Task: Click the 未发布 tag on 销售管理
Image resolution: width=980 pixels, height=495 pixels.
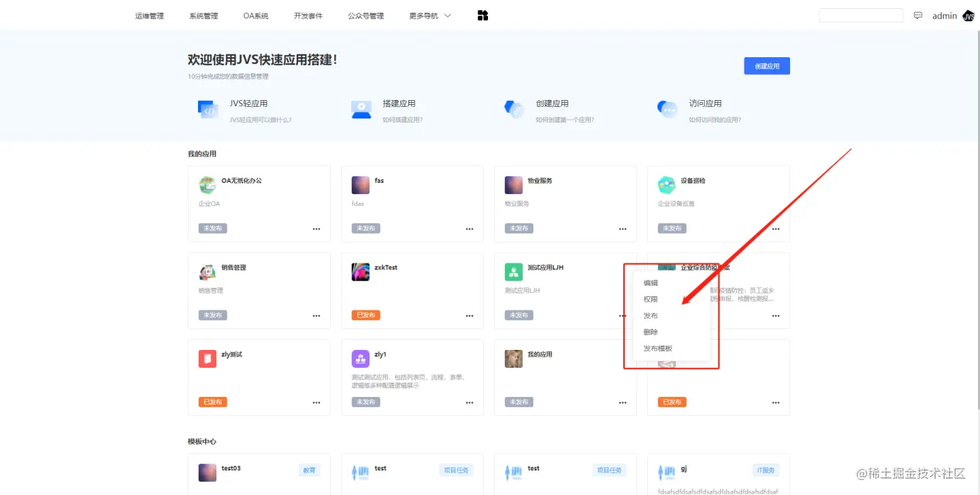Action: tap(213, 316)
